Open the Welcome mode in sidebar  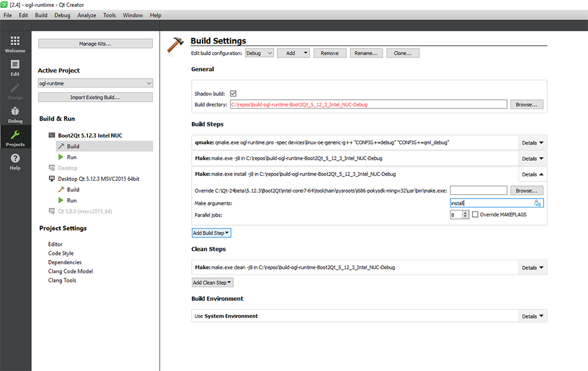(x=15, y=44)
